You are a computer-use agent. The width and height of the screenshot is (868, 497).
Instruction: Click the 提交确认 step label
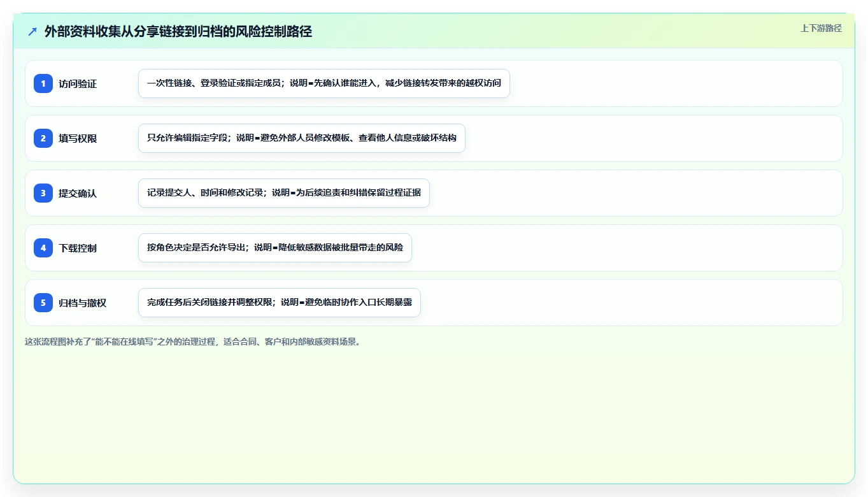(x=78, y=193)
